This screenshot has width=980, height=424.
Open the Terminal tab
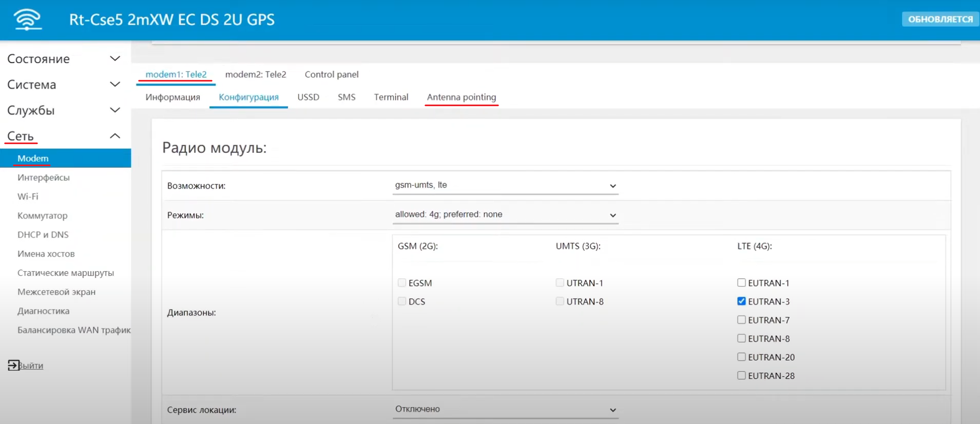(x=391, y=97)
